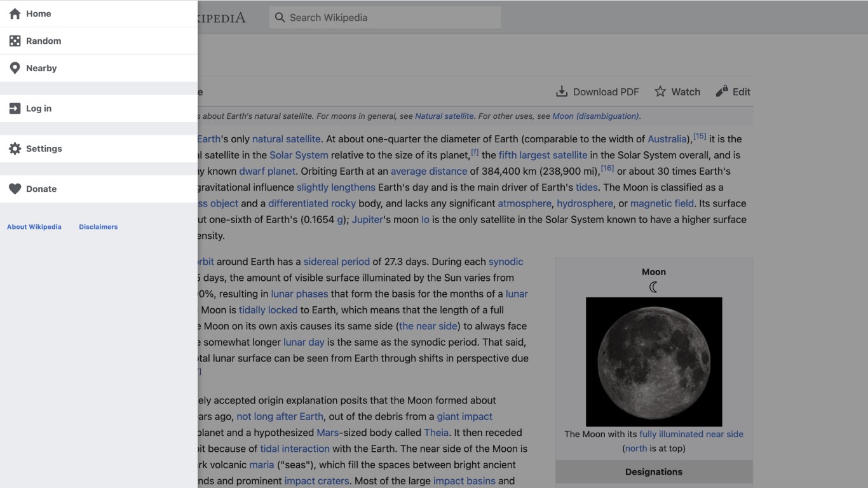Open the lunar phases article link
Viewport: 868px width, 488px height.
(299, 294)
